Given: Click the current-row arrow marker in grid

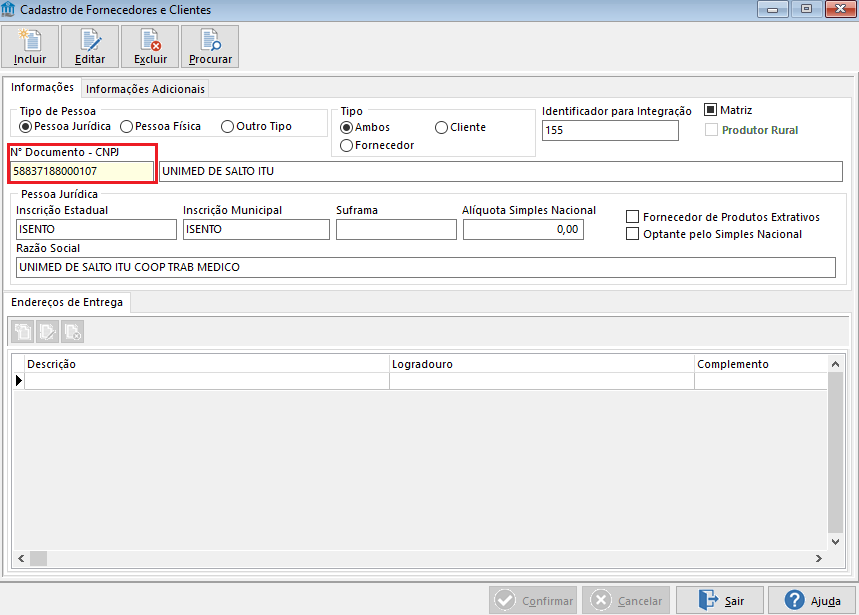Looking at the screenshot, I should [x=19, y=380].
